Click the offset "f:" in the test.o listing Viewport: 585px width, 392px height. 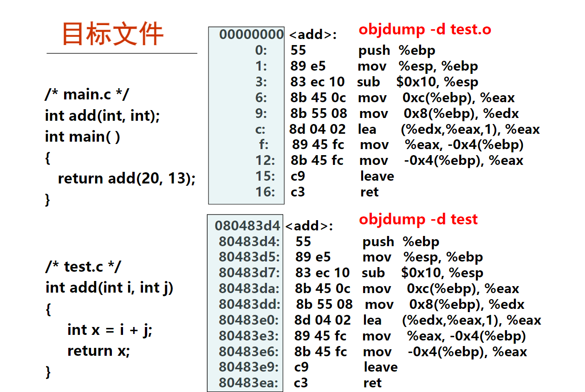tap(264, 144)
